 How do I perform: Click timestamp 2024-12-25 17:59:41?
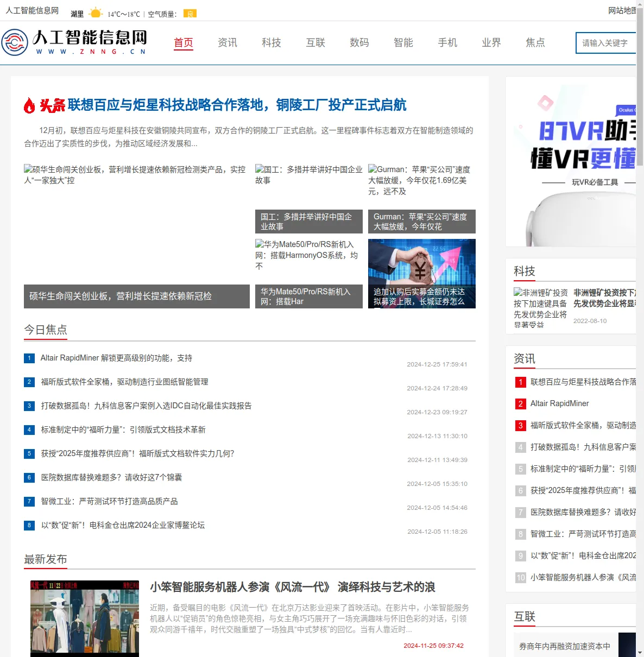(x=437, y=364)
